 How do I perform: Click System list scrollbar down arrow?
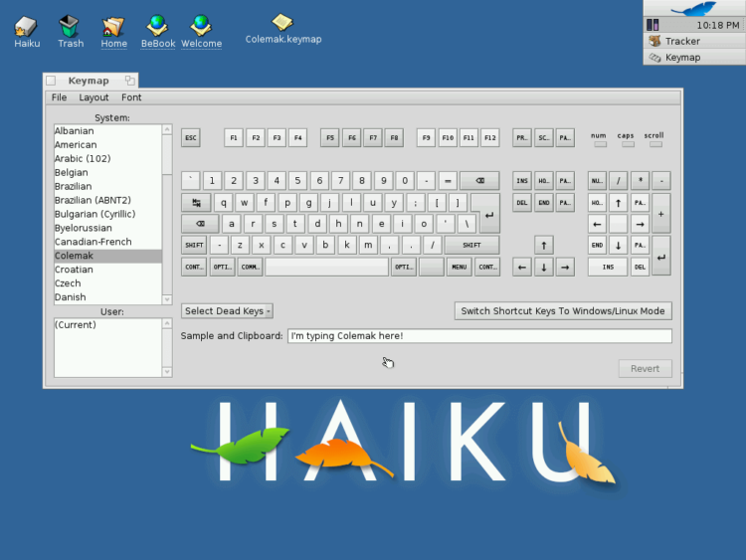click(167, 299)
